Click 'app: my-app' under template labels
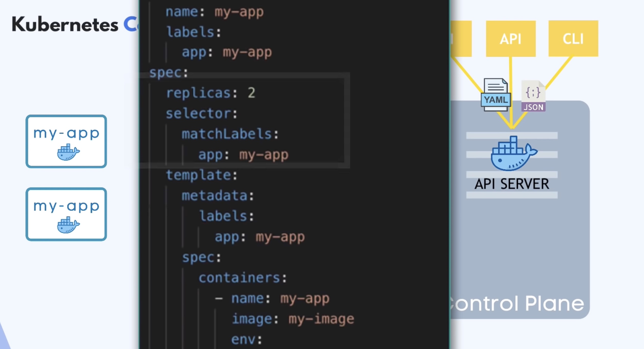The height and width of the screenshot is (349, 644). point(260,237)
